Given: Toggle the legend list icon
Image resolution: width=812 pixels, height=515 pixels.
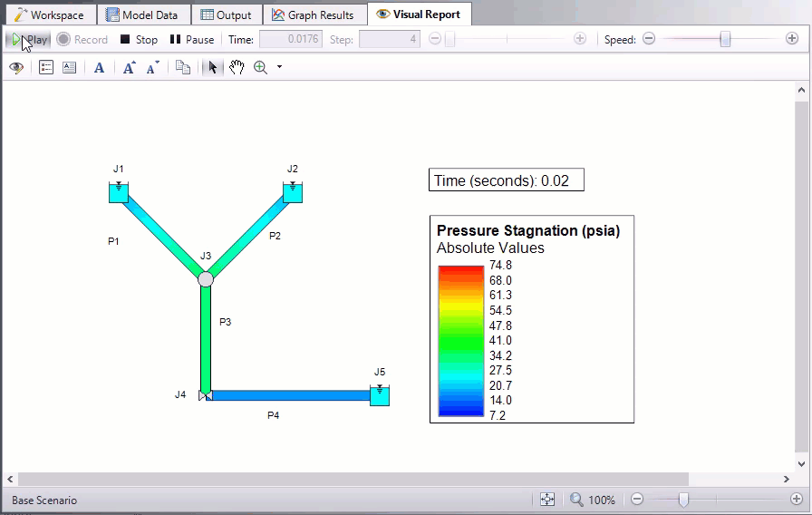Looking at the screenshot, I should click(x=46, y=67).
